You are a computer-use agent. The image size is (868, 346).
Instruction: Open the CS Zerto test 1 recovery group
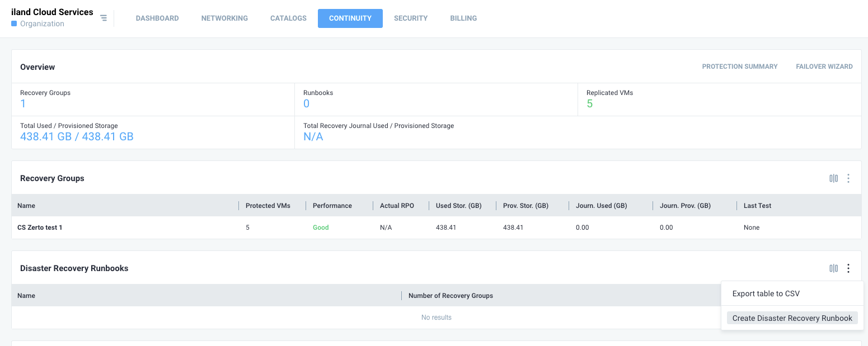(x=40, y=227)
